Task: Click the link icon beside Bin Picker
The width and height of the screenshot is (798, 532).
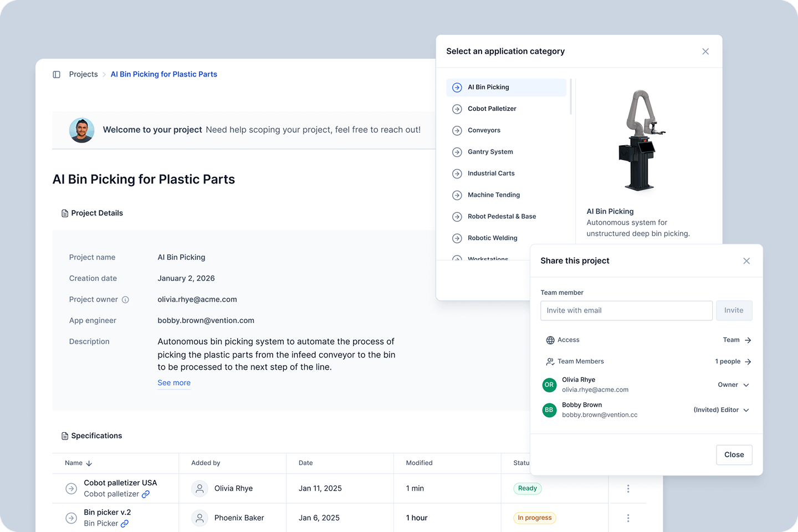Action: 125,524
